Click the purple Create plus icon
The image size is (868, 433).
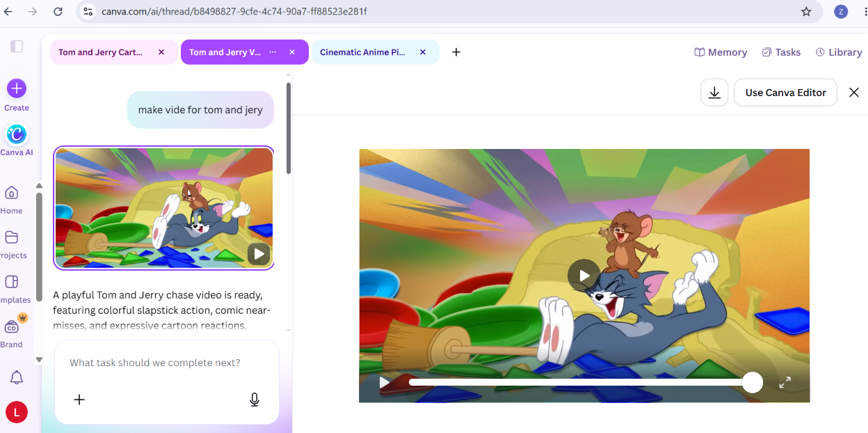(17, 88)
